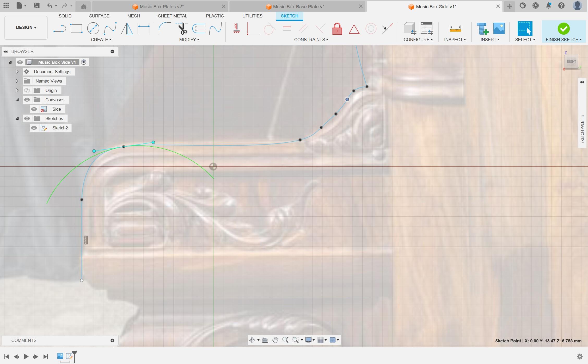Expand the Document Settings node
Screen dimensions: 588x364
point(17,72)
